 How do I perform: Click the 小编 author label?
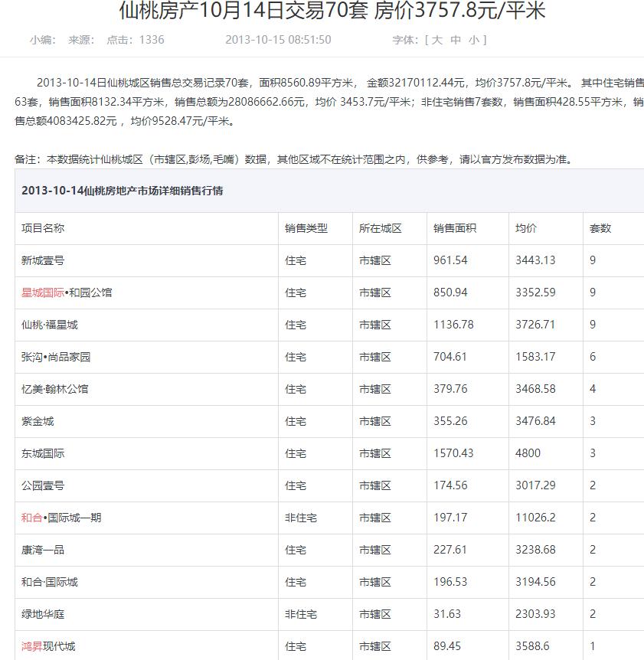tap(38, 41)
